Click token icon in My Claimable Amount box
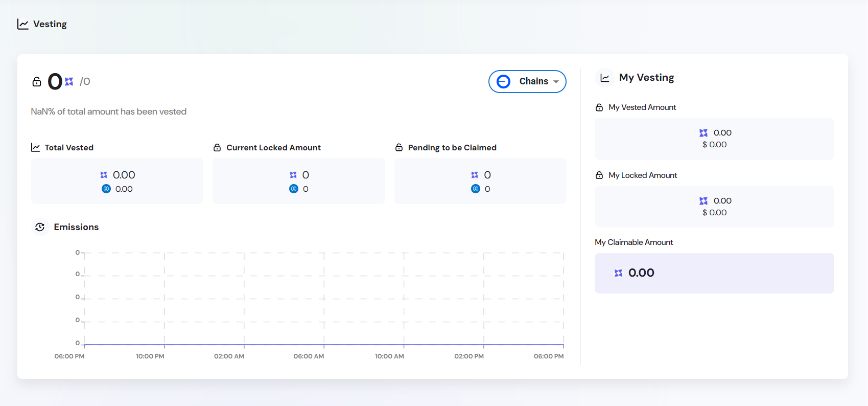The image size is (868, 406). pos(618,273)
